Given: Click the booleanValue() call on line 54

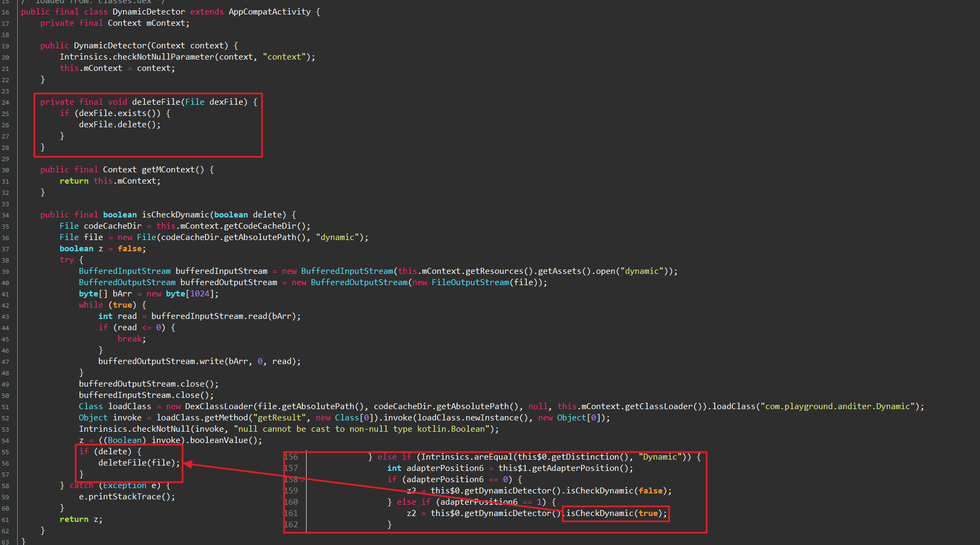Looking at the screenshot, I should point(223,440).
